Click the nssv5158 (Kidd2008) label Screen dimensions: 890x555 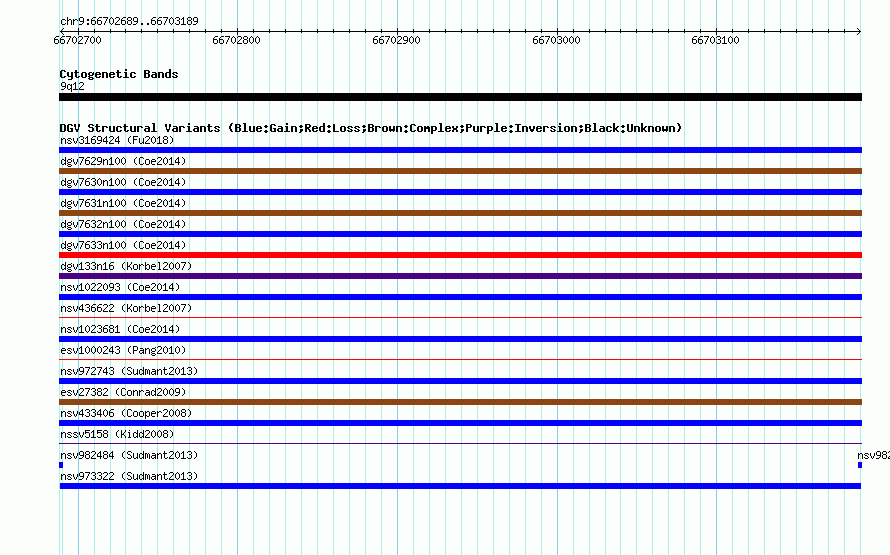pyautogui.click(x=117, y=434)
